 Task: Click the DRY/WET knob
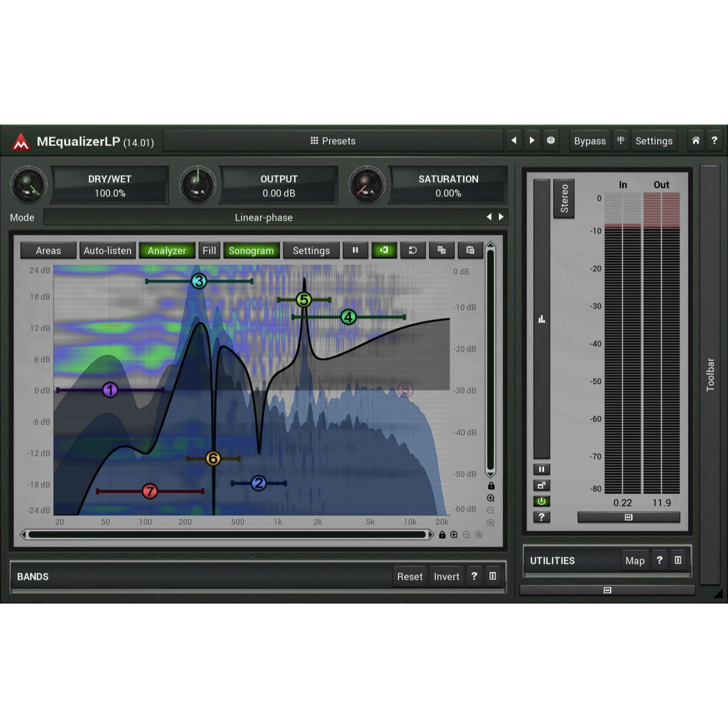coord(29,184)
